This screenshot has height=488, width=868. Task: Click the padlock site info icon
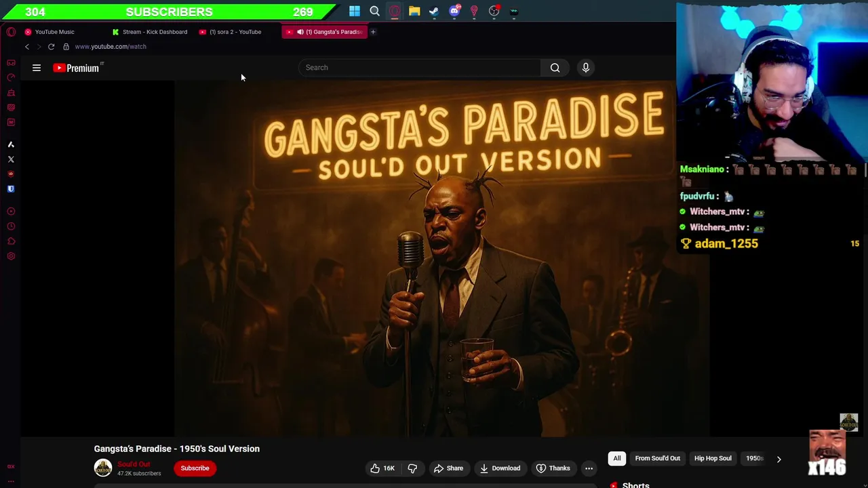pyautogui.click(x=66, y=47)
